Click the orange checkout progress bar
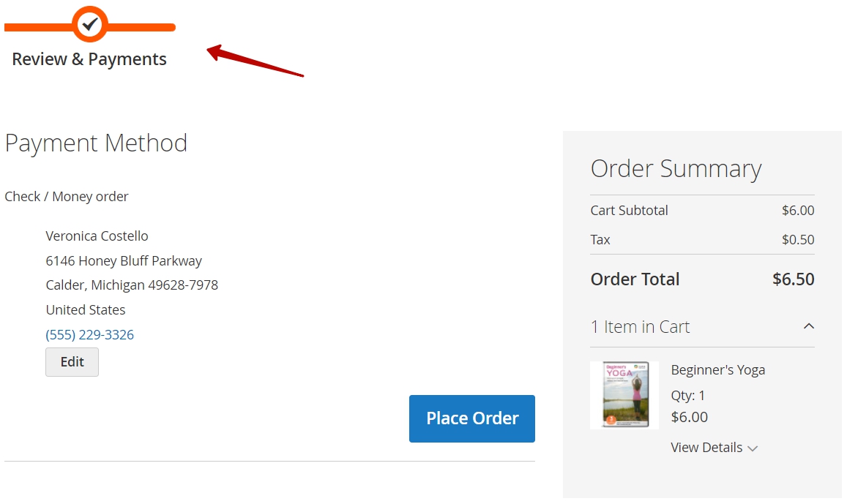Screen dimensions: 847x504 point(89,27)
